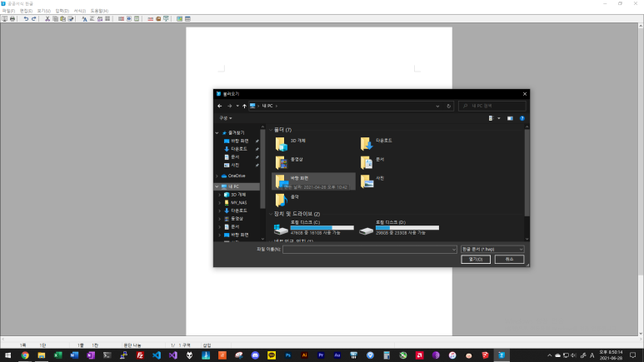Click the Undo arrow in the toolbar
Screen dimensions: 644x362
[26, 19]
